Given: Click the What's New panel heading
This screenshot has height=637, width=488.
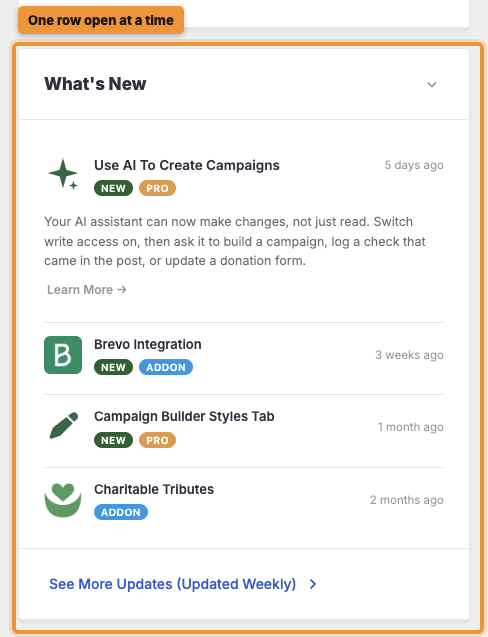Looking at the screenshot, I should (x=95, y=84).
